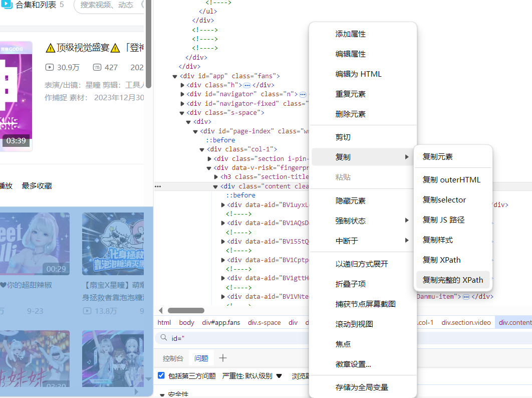Select 复制完整的 XPath from the submenu
532x398 pixels.
click(452, 280)
